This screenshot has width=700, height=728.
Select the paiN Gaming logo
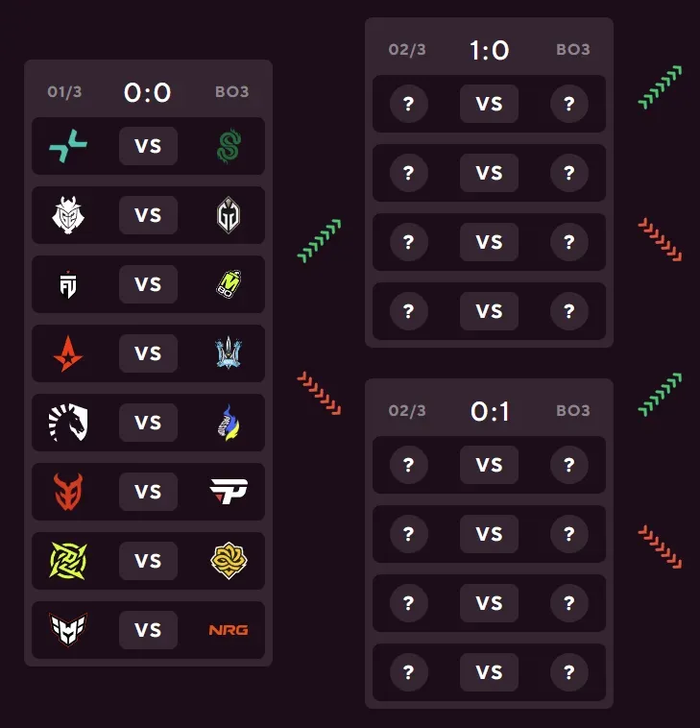click(x=229, y=492)
